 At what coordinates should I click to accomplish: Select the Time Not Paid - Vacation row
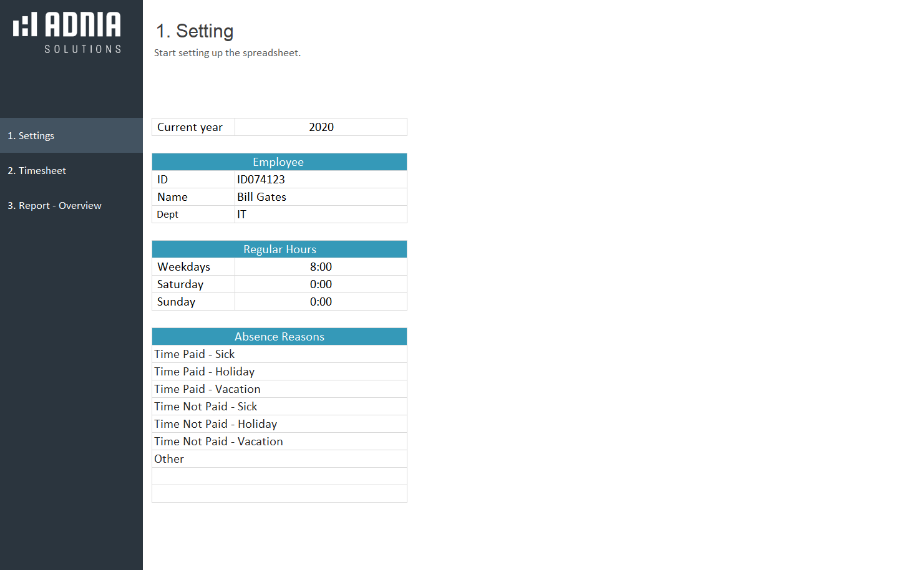[279, 442]
